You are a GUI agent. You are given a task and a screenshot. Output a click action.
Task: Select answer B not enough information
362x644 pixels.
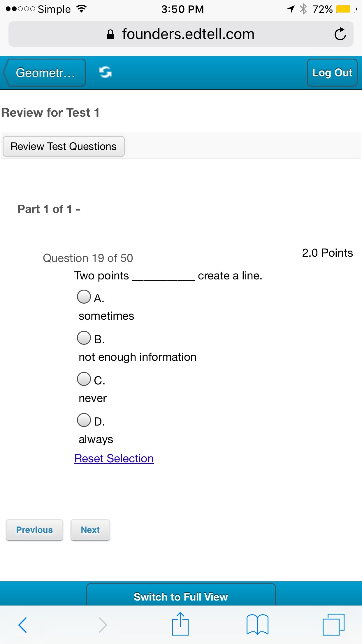pos(84,338)
